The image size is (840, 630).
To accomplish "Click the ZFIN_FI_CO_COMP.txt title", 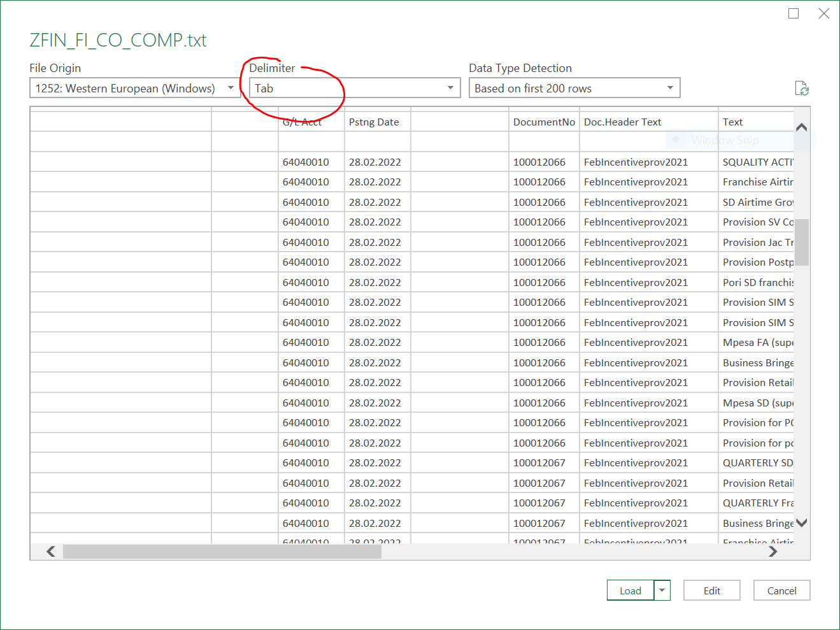I will 118,40.
